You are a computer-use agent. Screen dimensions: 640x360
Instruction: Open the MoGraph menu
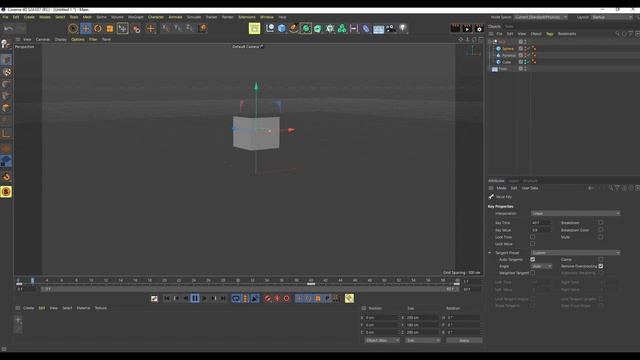point(136,17)
